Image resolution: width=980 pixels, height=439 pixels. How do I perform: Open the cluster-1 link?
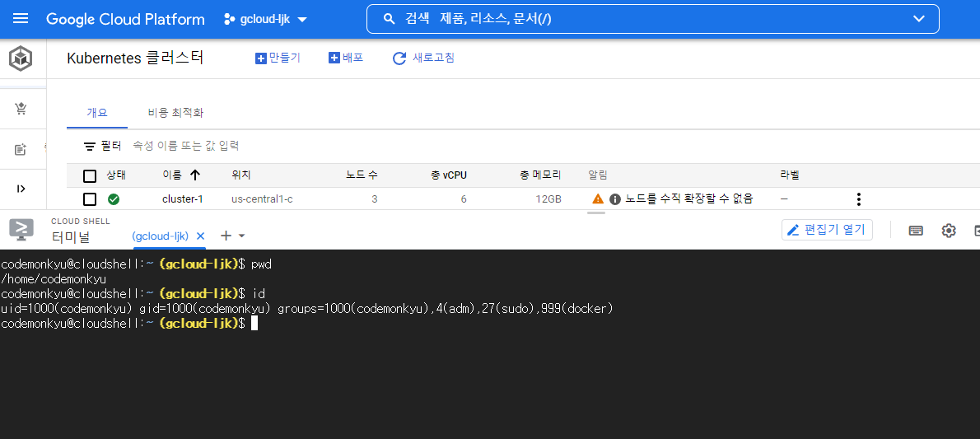point(183,199)
